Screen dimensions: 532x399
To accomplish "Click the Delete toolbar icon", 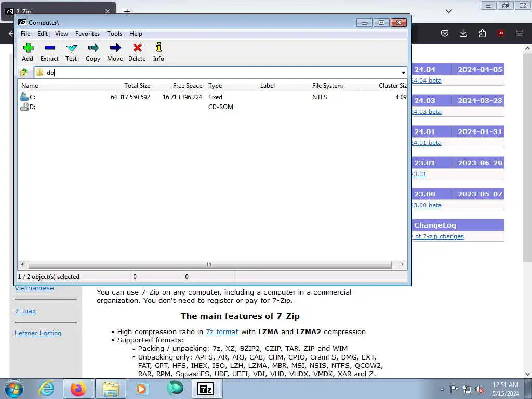I will pos(137,48).
